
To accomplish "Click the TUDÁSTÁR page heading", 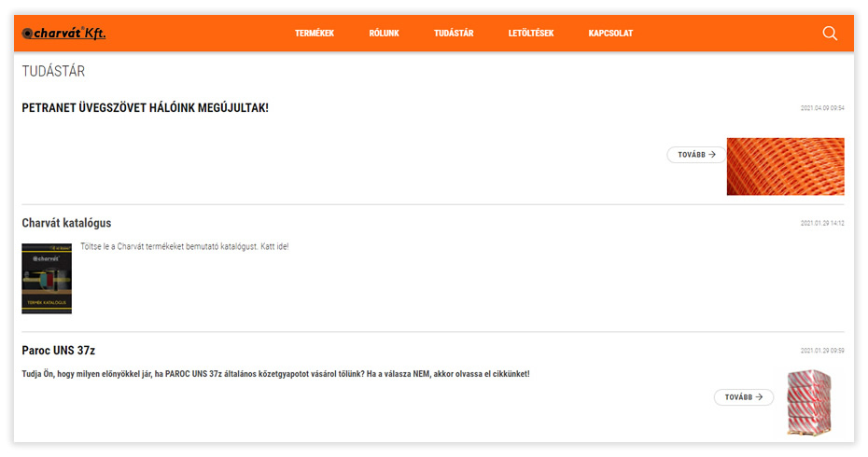I will [53, 72].
